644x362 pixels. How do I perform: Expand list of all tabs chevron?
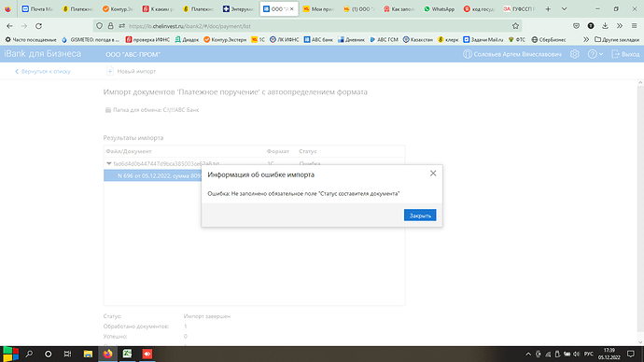coord(565,9)
